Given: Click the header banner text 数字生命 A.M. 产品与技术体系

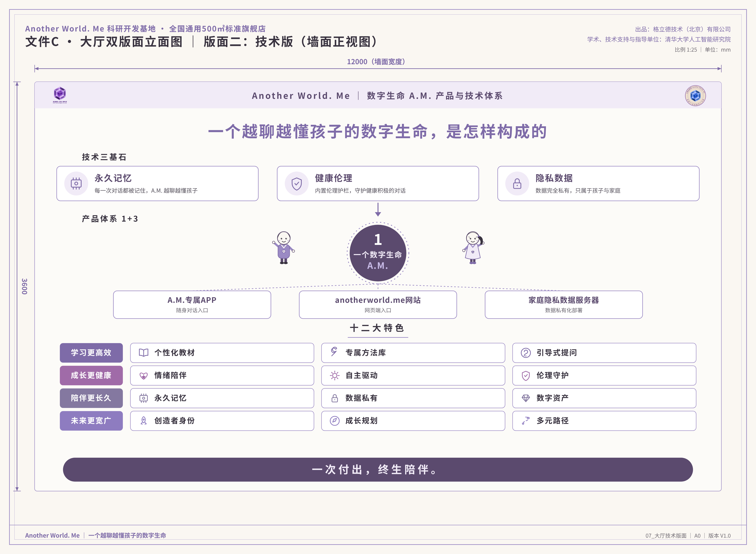Looking at the screenshot, I should [x=435, y=96].
